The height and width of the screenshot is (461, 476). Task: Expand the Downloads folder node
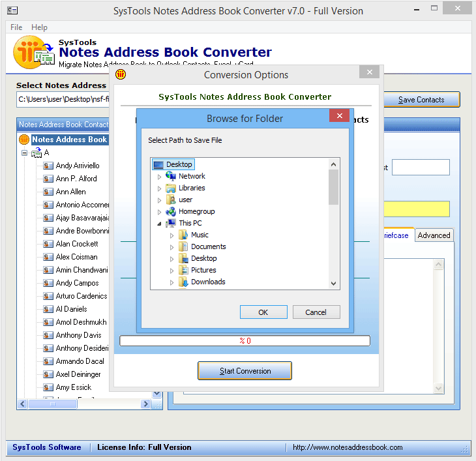[x=171, y=282]
